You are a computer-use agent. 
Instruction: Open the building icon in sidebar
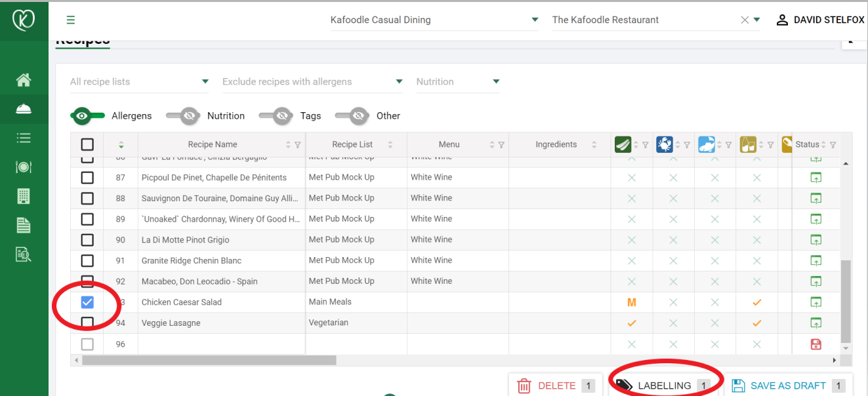(x=24, y=195)
